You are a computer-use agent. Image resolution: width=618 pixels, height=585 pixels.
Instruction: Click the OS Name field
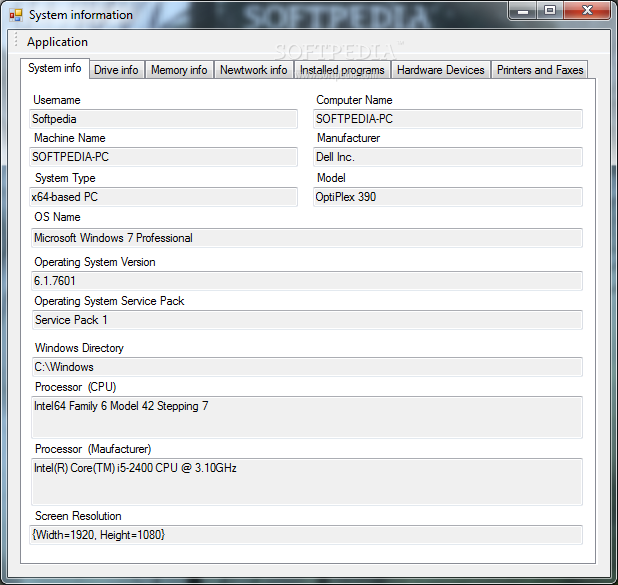[307, 238]
